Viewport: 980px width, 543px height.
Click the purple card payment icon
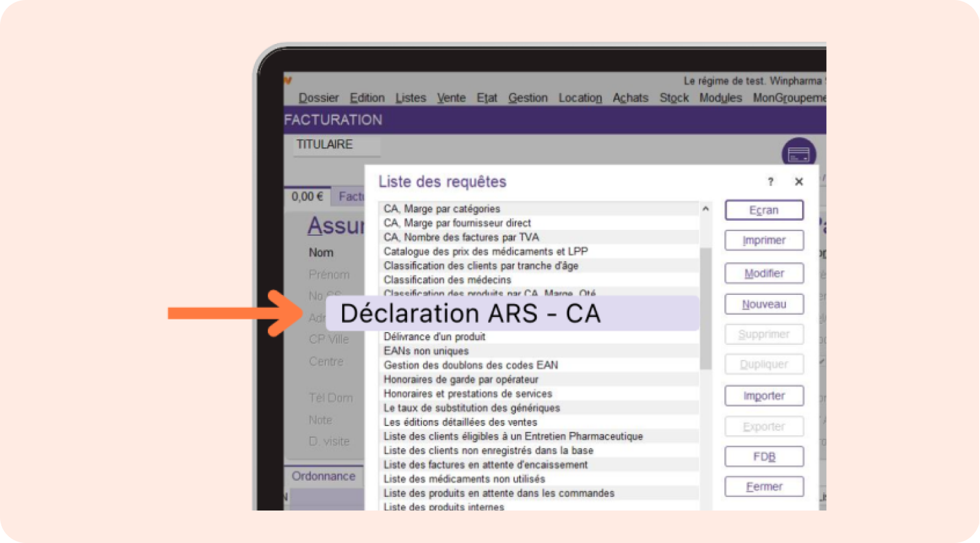[798, 154]
